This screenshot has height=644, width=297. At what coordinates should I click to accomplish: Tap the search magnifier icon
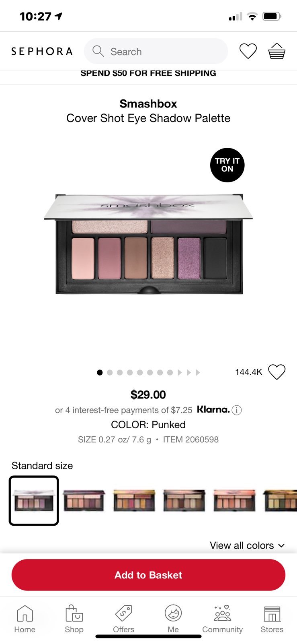(x=98, y=51)
